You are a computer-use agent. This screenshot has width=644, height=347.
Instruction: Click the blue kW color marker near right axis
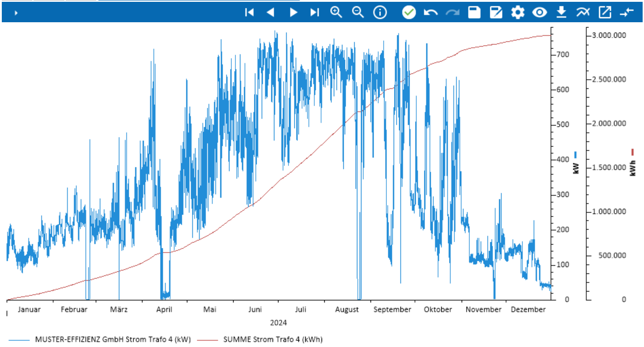(575, 155)
